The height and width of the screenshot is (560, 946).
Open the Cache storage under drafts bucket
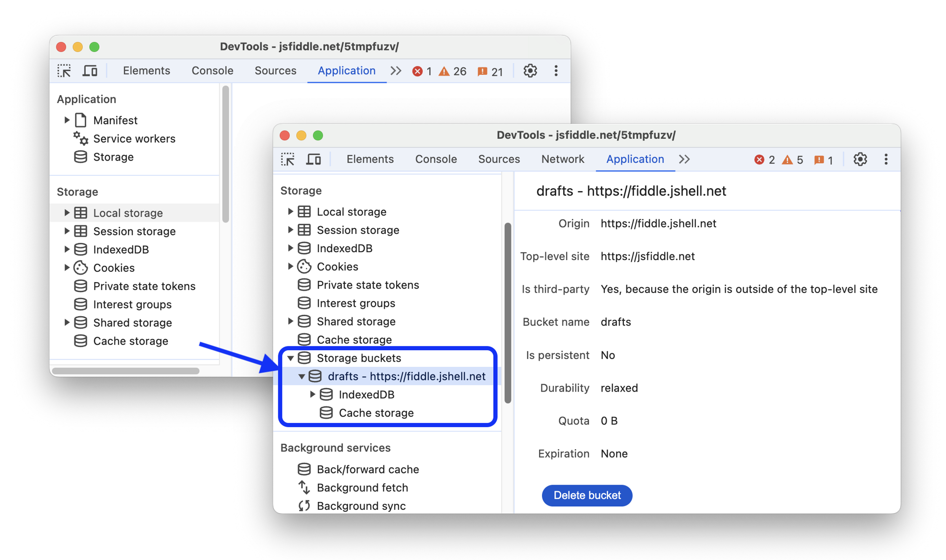pyautogui.click(x=375, y=412)
